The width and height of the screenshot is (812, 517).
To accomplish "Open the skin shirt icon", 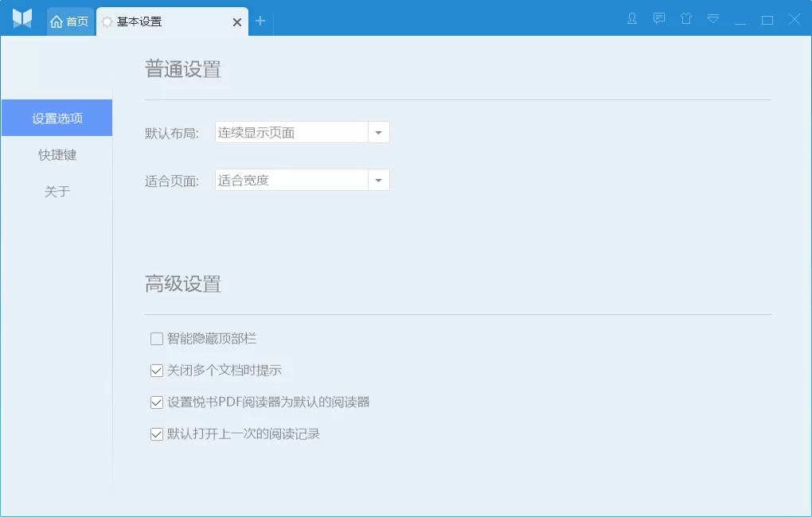I will [x=686, y=19].
